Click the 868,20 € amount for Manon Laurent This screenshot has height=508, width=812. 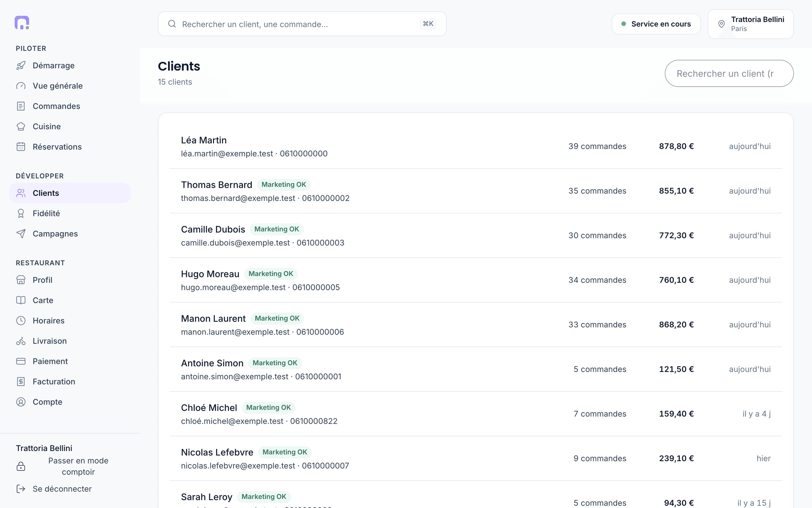coord(676,325)
